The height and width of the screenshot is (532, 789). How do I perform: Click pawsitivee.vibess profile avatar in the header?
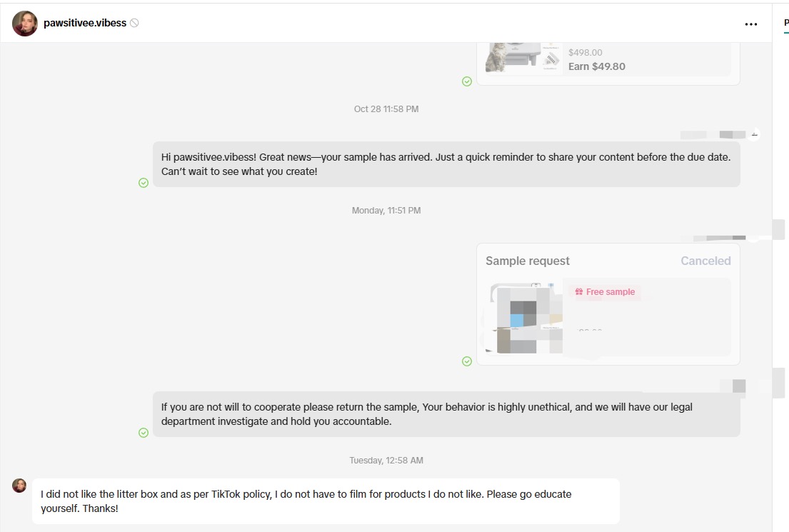25,24
